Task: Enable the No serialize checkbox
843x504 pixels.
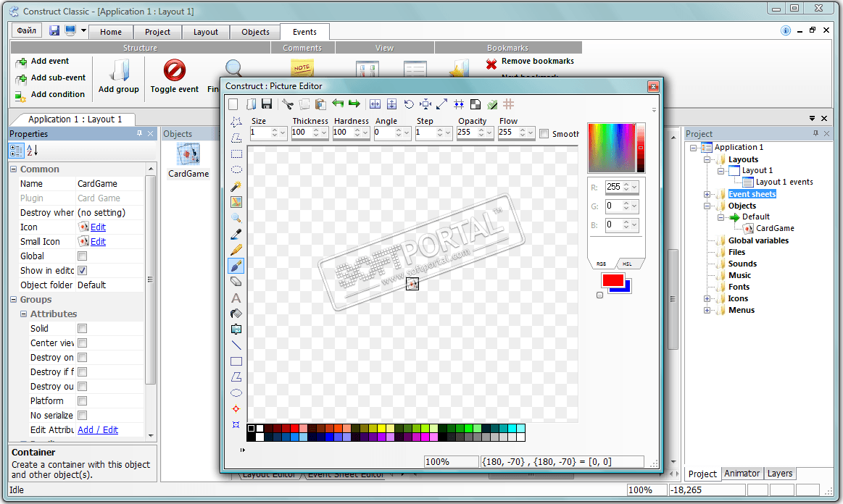Action: 82,416
